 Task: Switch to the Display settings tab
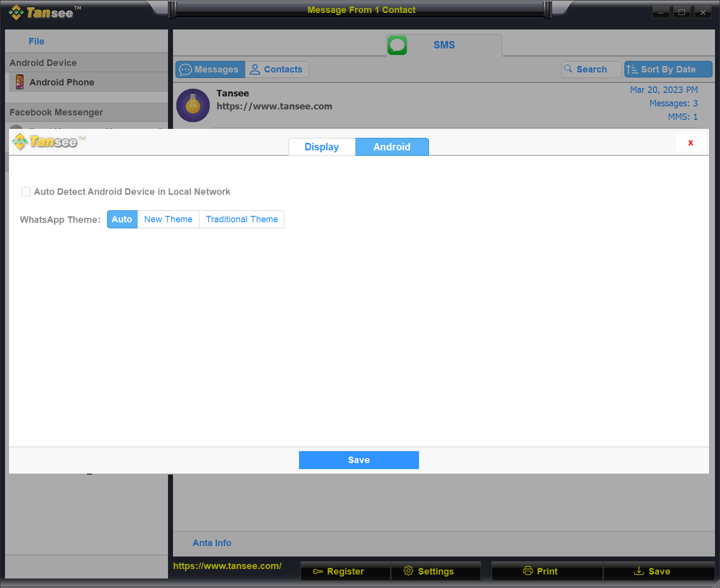pos(322,147)
